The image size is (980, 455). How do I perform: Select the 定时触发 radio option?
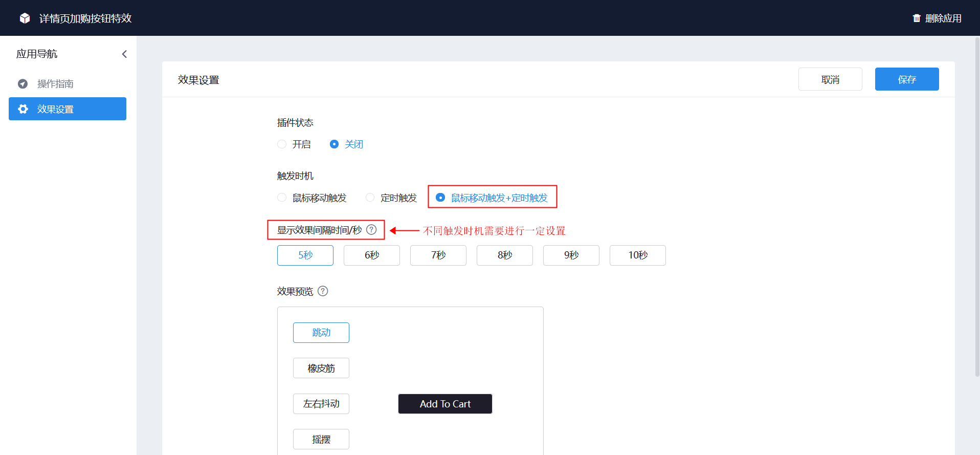point(370,198)
